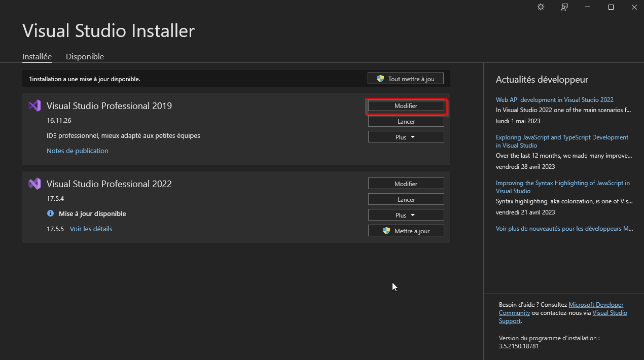Open the Web API development news article
The width and height of the screenshot is (644, 360).
pyautogui.click(x=555, y=100)
